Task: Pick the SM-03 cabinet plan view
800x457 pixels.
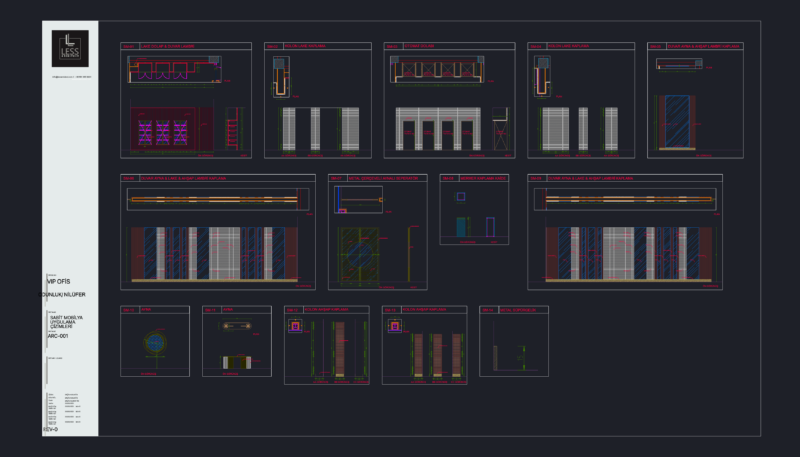Action: [437, 69]
